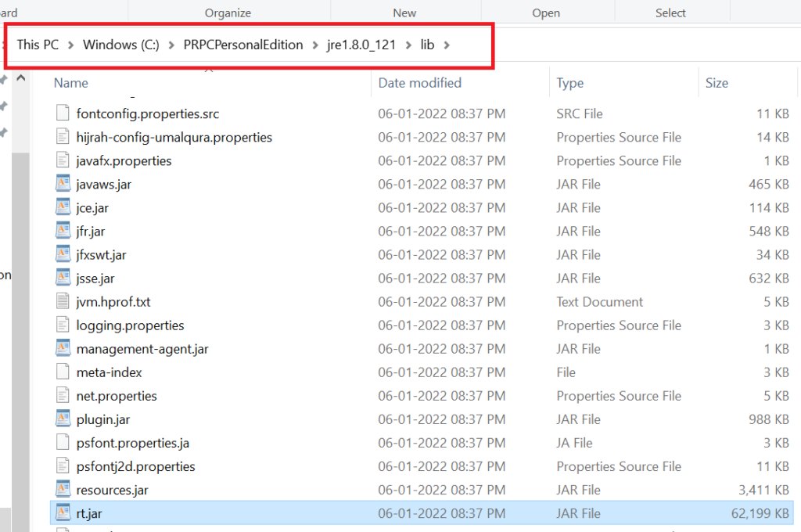Screen dimensions: 801x532
Task: Sort files by the Name column
Action: click(71, 83)
